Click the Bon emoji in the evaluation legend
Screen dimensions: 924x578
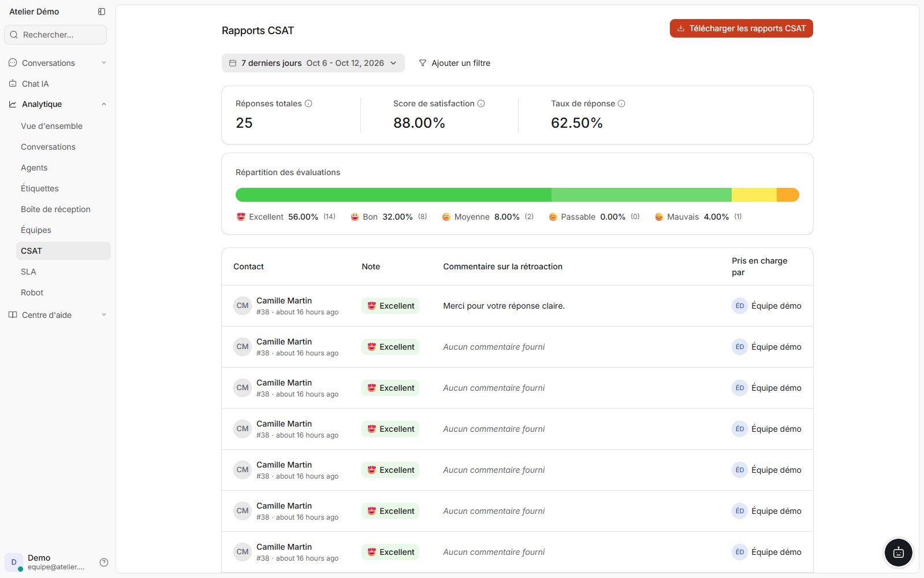[355, 217]
